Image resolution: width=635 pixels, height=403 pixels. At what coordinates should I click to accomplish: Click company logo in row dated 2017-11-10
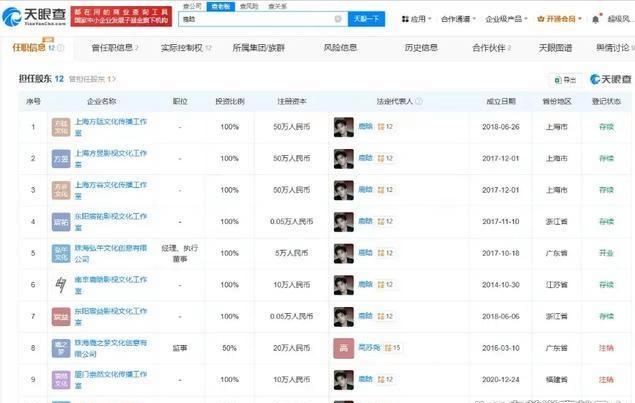[x=61, y=222]
